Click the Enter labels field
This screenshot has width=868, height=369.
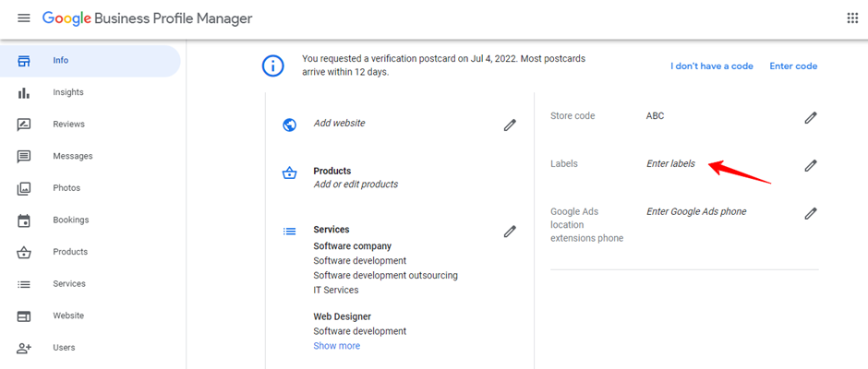tap(670, 163)
